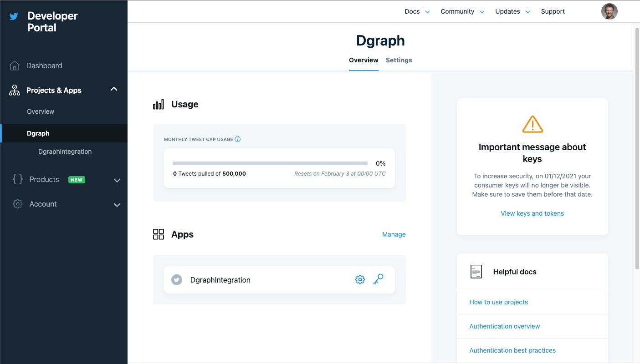Click "Resets on February 3" text
The width and height of the screenshot is (640, 364).
click(340, 174)
